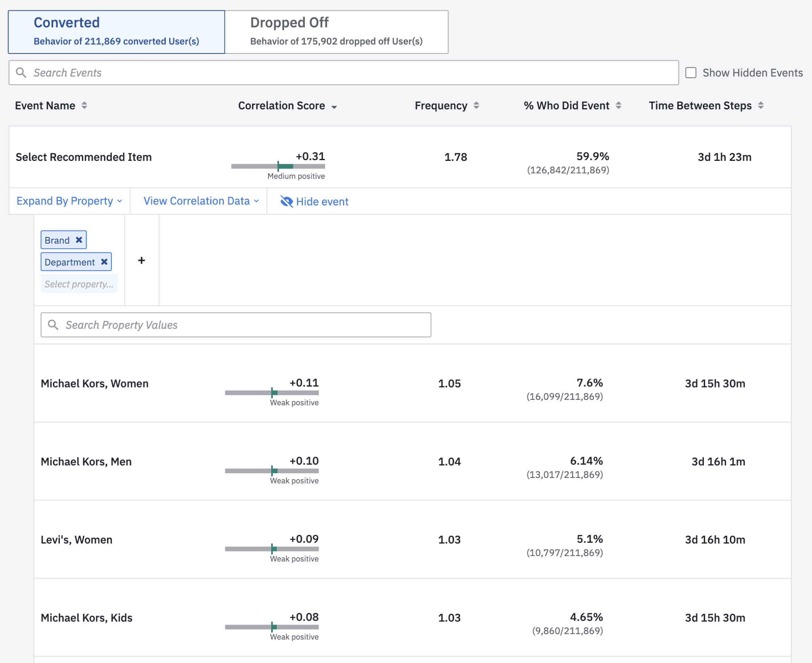Sort by Frequency column
Screen dimensions: 812x663
point(476,105)
